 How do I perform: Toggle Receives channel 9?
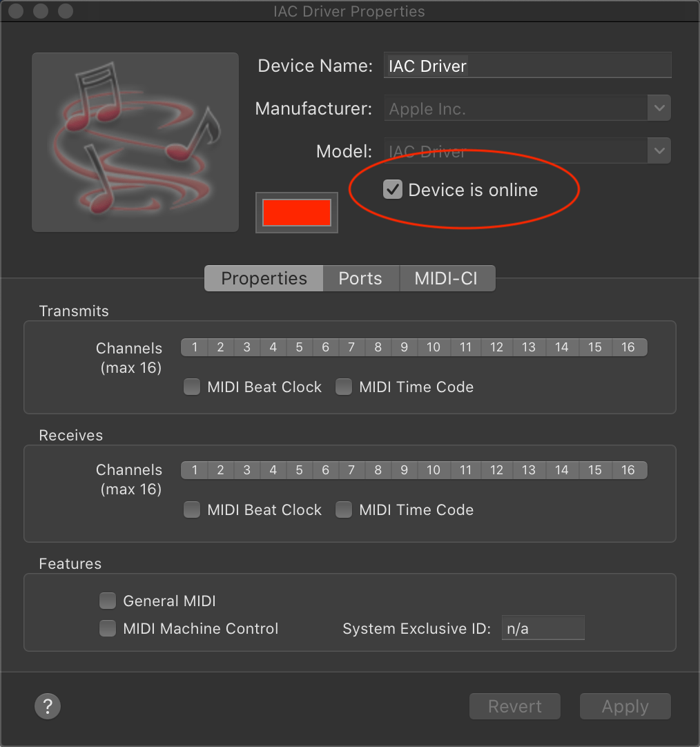(x=404, y=470)
